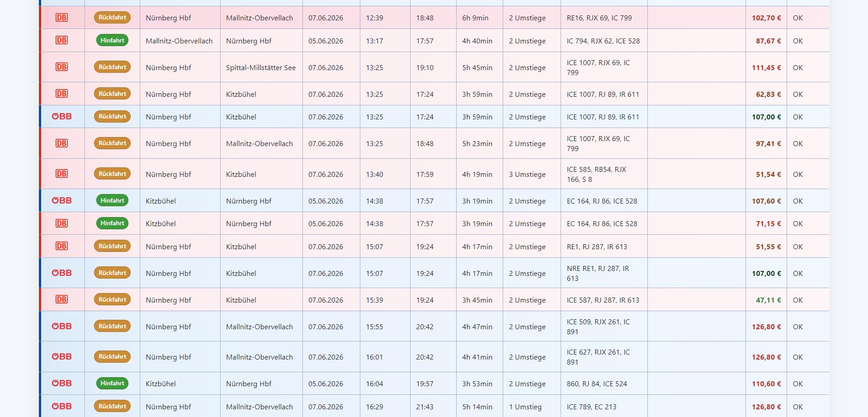Viewport: 868px width, 417px height.
Task: Click ÖBB logo in 16:29 ICE 789 row
Action: pyautogui.click(x=61, y=406)
